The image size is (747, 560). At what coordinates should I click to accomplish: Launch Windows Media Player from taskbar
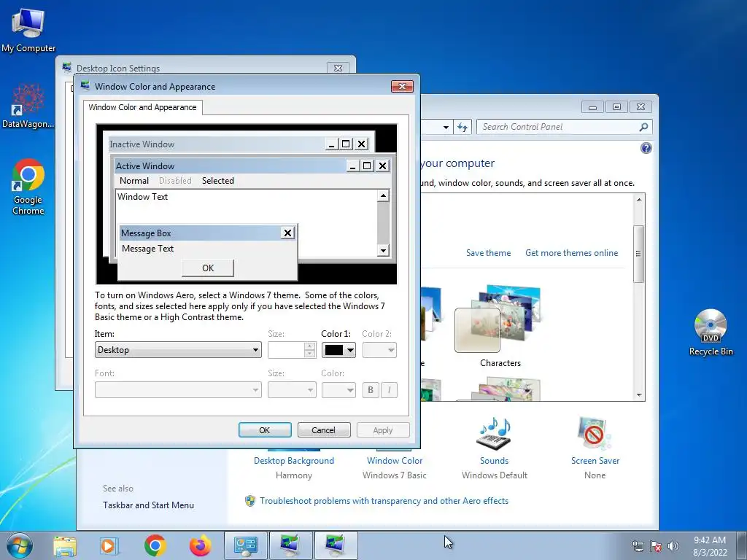coord(108,545)
